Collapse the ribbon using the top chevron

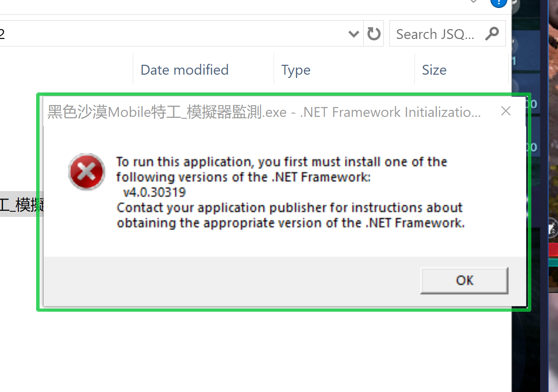tap(473, 2)
